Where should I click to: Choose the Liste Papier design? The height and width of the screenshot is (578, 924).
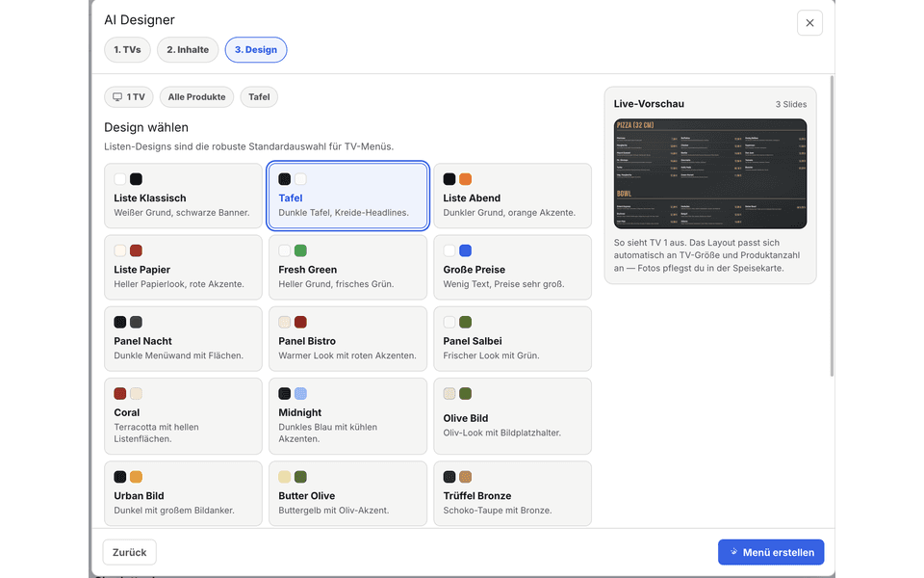[x=183, y=267]
